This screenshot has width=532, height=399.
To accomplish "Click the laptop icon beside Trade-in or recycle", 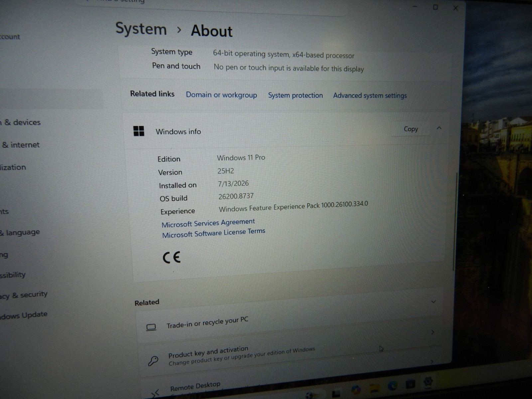I will click(151, 328).
